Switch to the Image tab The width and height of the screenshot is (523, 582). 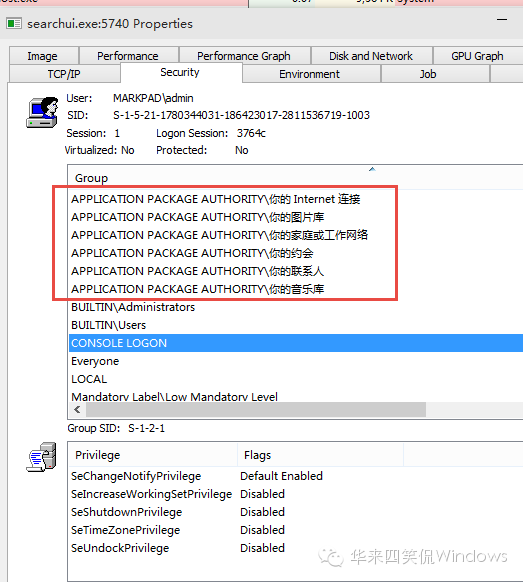[43, 56]
